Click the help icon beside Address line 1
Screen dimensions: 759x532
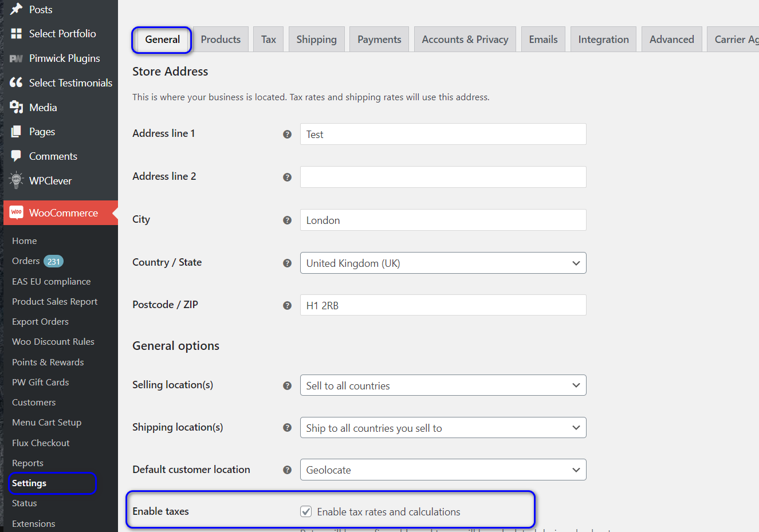287,134
